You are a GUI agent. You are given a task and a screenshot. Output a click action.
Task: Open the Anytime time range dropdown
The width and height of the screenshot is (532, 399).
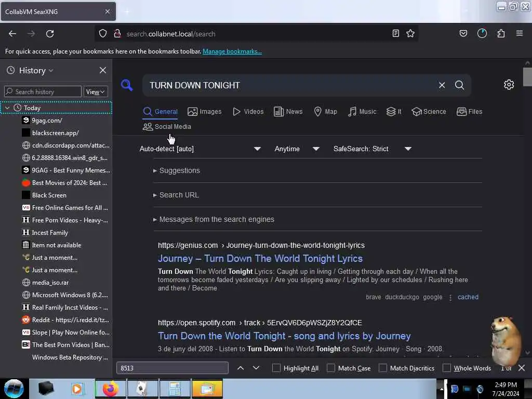pos(297,149)
